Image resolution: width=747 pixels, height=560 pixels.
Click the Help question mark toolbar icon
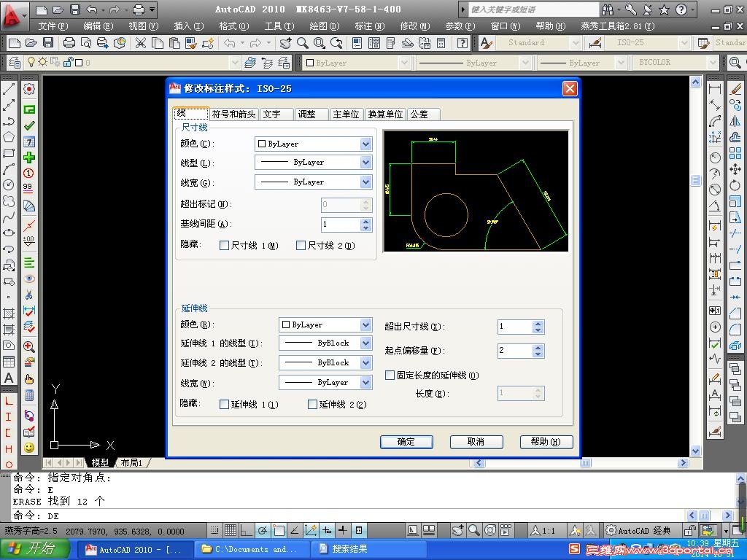coord(462,43)
